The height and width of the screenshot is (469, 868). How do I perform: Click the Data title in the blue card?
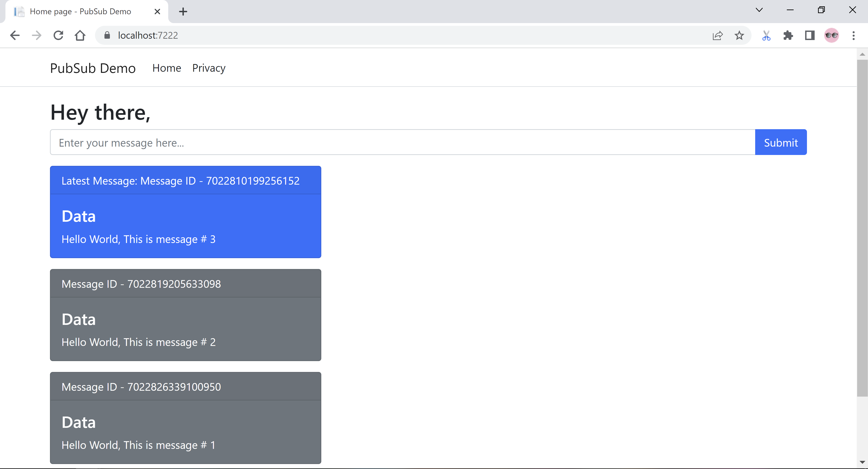(x=79, y=216)
